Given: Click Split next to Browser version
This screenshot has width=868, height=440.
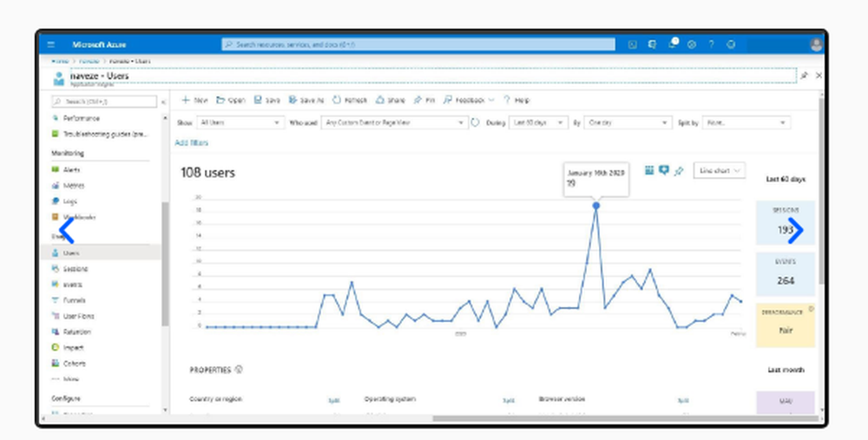Looking at the screenshot, I should [683, 400].
